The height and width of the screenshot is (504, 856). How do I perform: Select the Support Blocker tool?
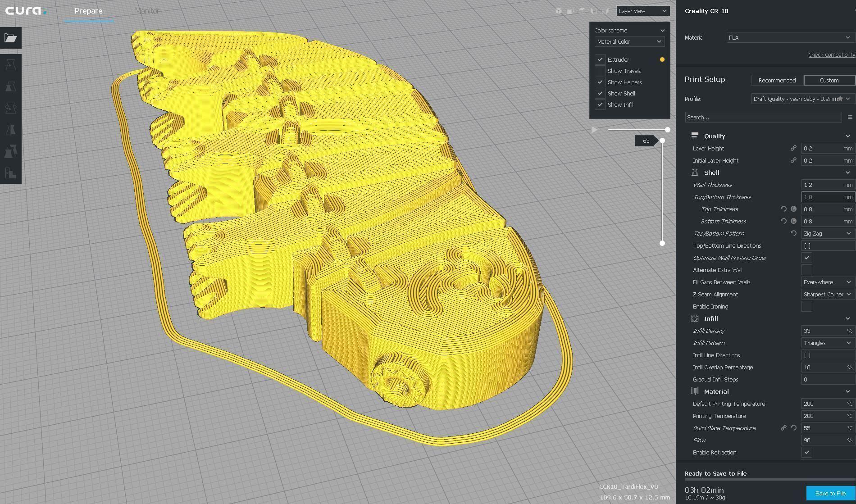pyautogui.click(x=11, y=173)
